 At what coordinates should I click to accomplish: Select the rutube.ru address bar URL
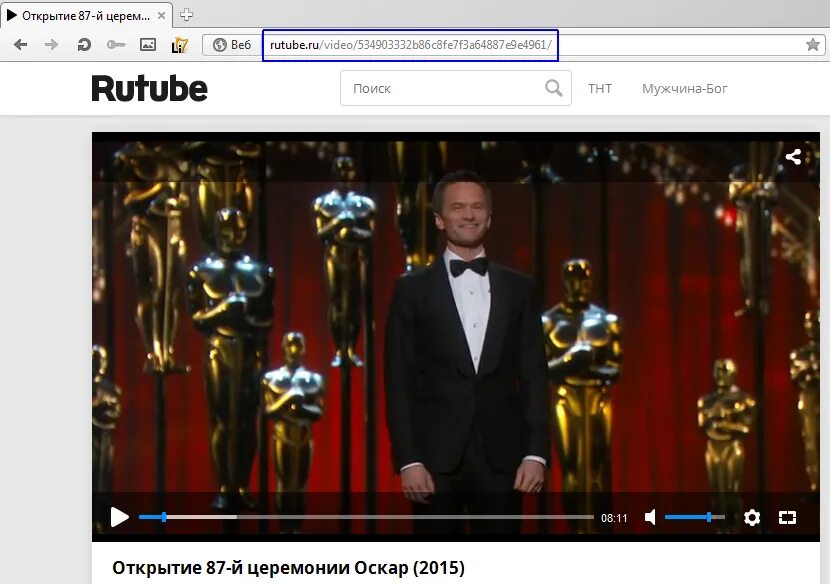coord(410,45)
